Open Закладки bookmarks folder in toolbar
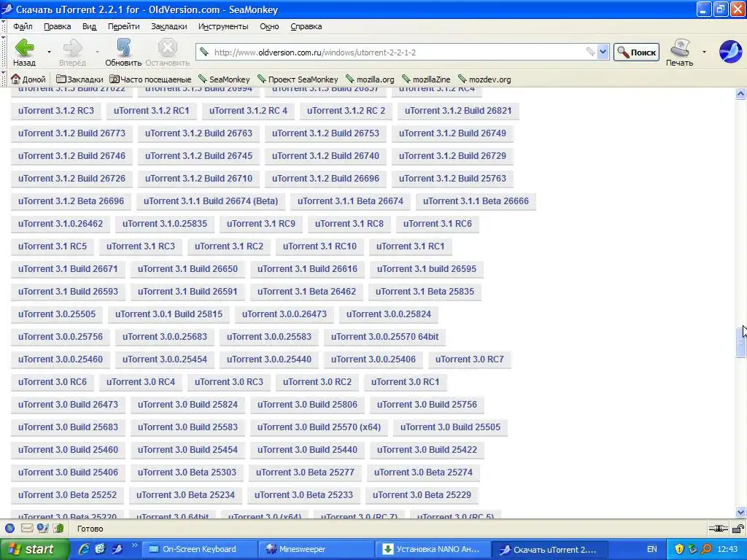Image resolution: width=747 pixels, height=560 pixels. [x=80, y=79]
